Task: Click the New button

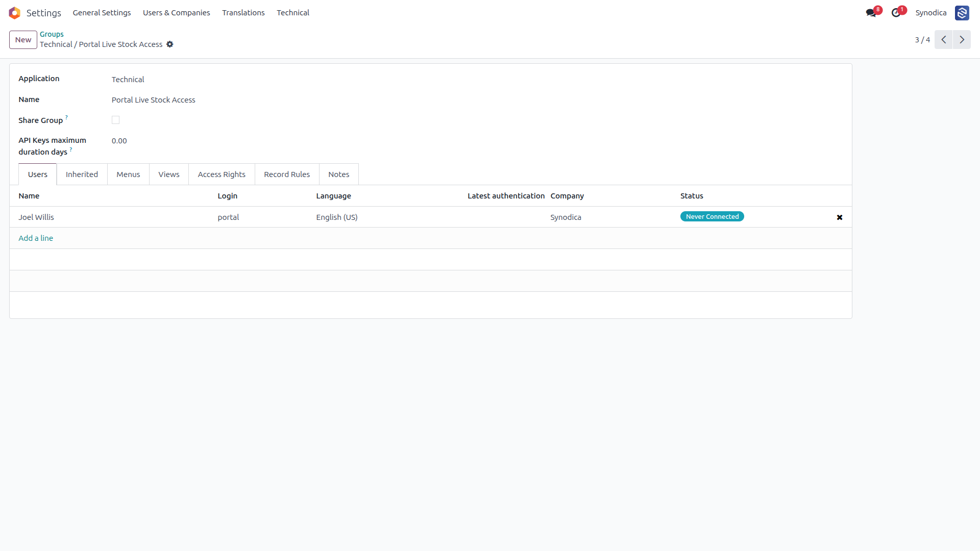Action: [23, 40]
